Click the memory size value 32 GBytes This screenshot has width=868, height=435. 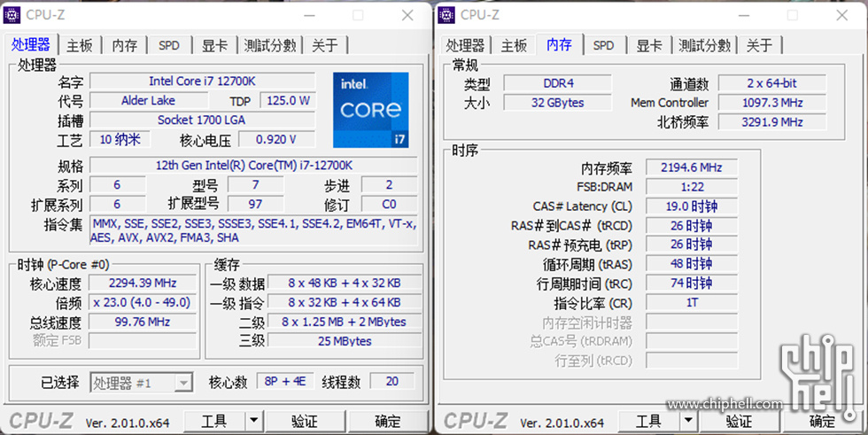pos(558,103)
